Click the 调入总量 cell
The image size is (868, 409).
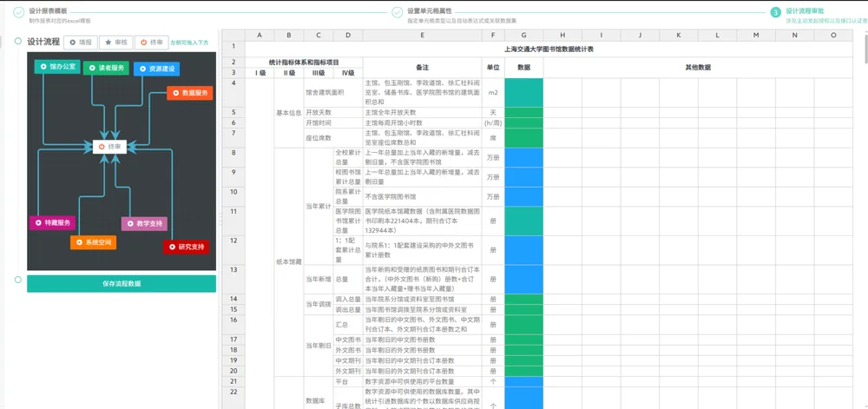pos(348,299)
